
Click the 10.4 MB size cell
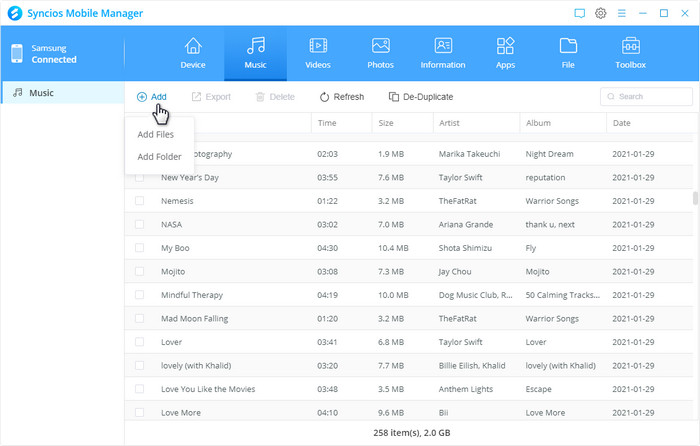click(x=393, y=248)
